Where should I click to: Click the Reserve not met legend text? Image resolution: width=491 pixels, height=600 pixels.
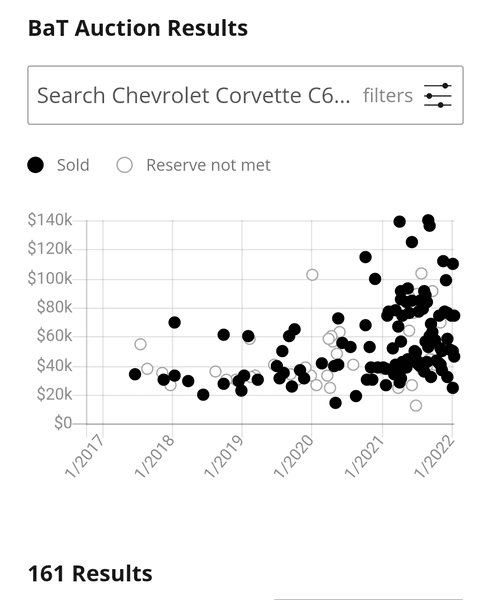[x=208, y=165]
